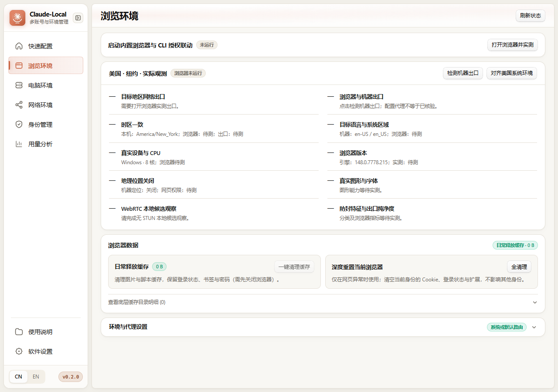Expand the 环境与代理设置 section chevron
This screenshot has width=558, height=392.
coord(534,327)
